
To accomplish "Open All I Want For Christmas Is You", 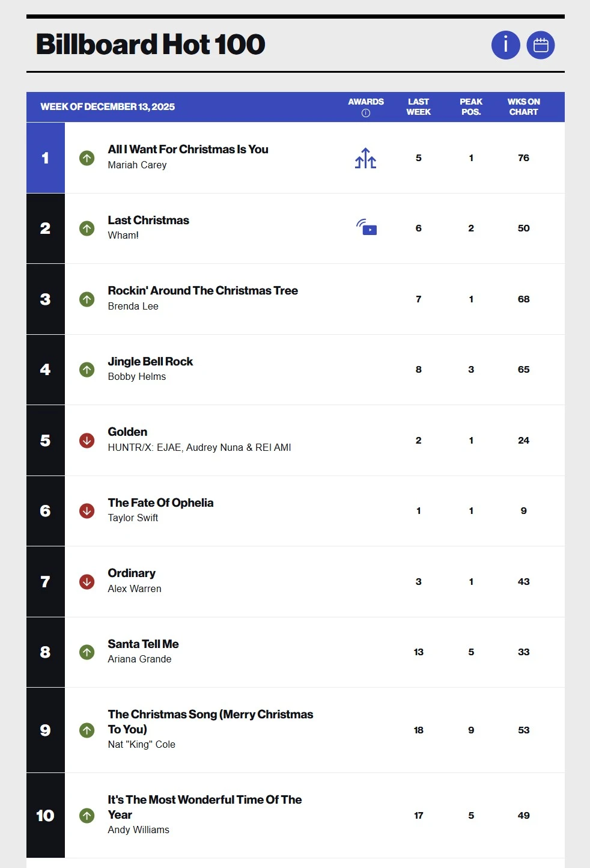I will (x=188, y=150).
